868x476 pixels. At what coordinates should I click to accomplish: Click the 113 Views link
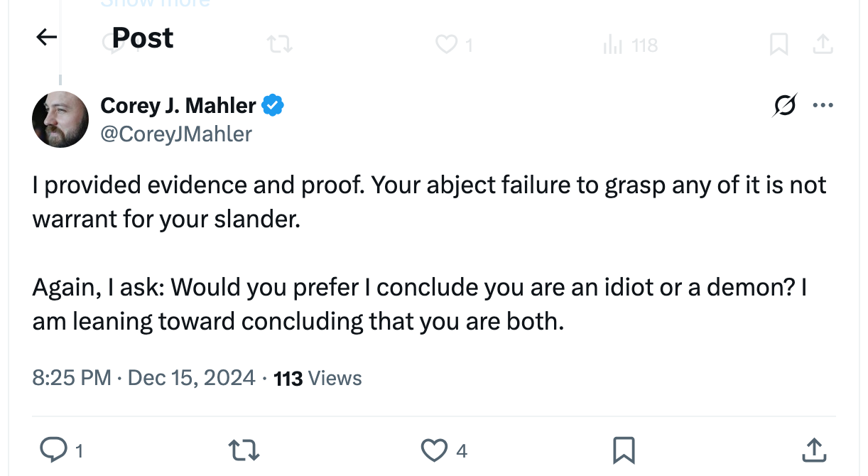pos(317,378)
